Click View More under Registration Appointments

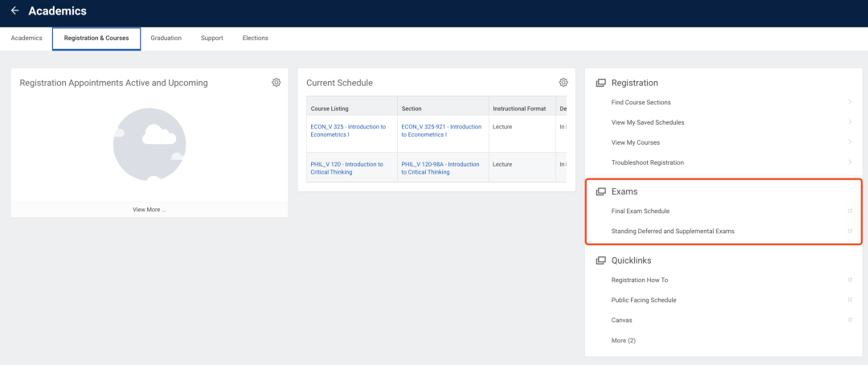pyautogui.click(x=149, y=209)
